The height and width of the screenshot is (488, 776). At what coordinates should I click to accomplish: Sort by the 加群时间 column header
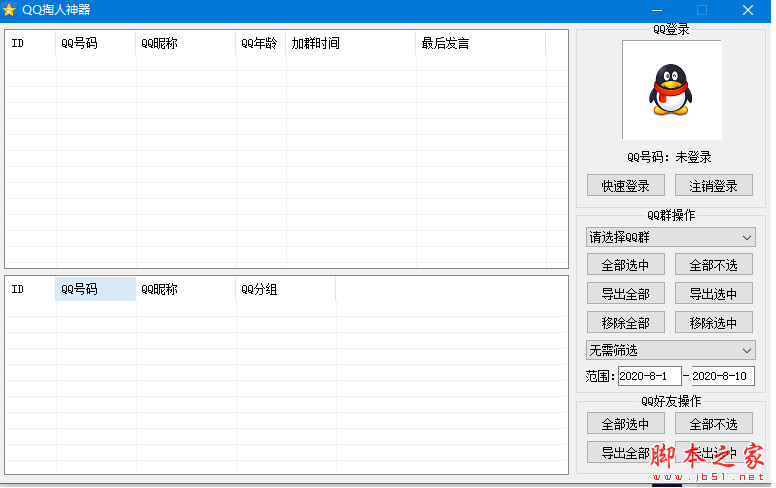click(350, 43)
